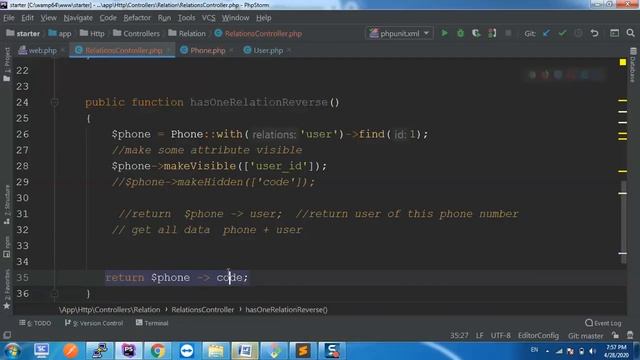This screenshot has width=640, height=360.
Task: Commit changes with Git green checkmark
Action: [x=562, y=33]
